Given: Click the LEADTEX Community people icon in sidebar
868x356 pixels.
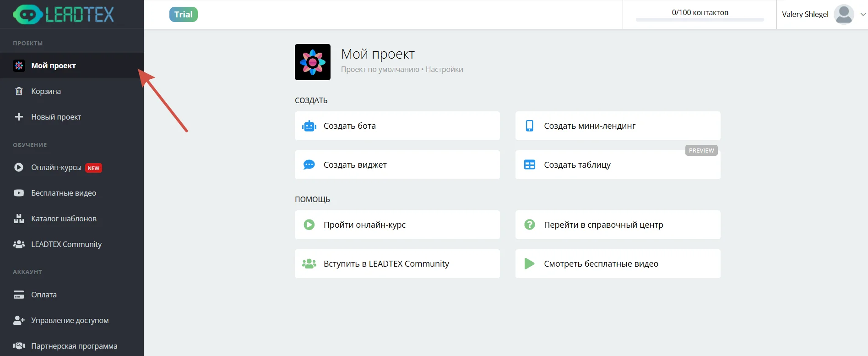Looking at the screenshot, I should click(x=19, y=244).
